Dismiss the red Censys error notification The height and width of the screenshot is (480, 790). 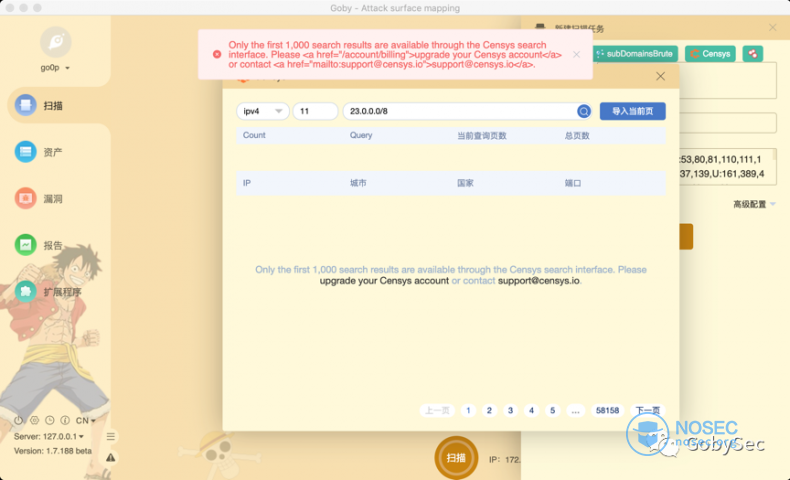click(x=576, y=54)
